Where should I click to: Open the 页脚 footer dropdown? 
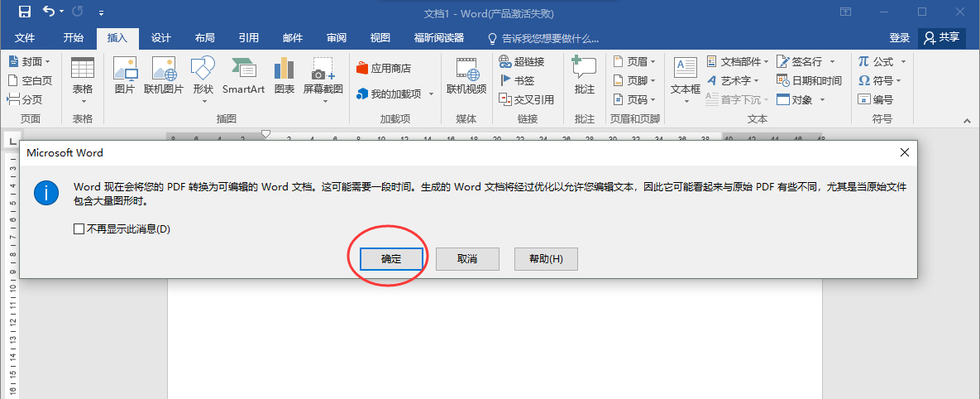click(x=633, y=80)
